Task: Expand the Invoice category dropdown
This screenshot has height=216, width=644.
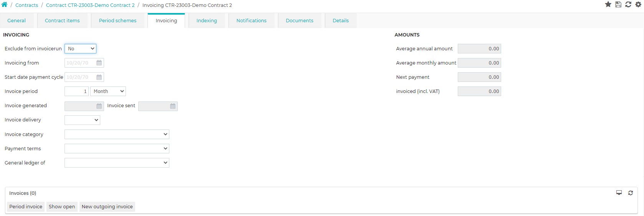Action: [117, 134]
